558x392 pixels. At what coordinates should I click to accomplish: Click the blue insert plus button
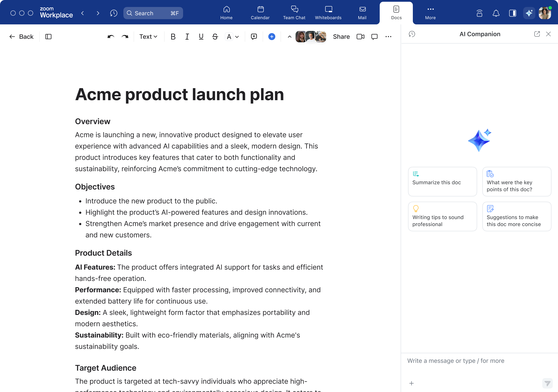[x=272, y=37]
